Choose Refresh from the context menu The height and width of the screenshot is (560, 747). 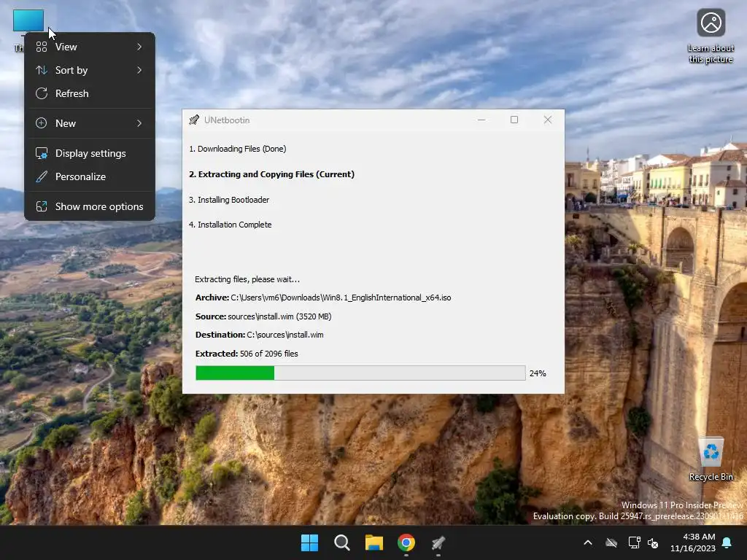click(x=90, y=93)
